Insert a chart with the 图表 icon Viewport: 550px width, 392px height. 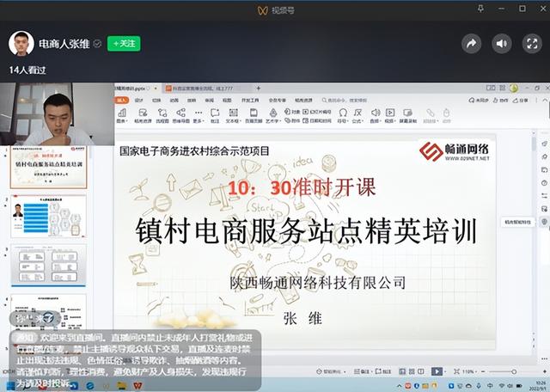point(122,116)
